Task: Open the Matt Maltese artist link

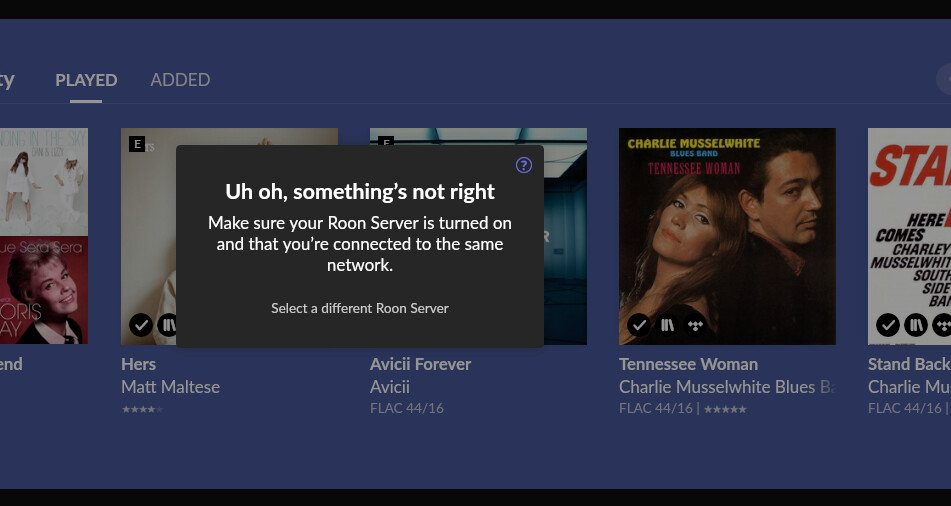Action: pos(170,386)
